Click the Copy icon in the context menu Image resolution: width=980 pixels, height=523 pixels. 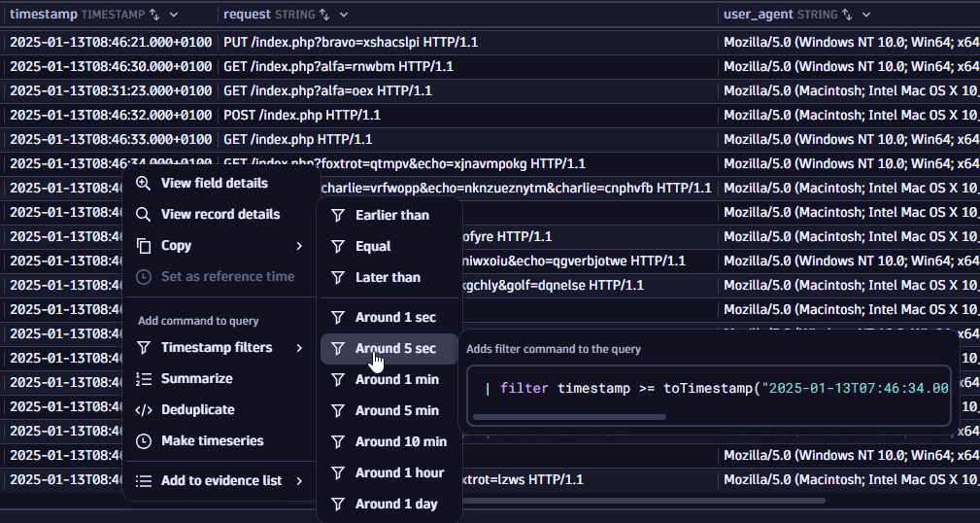pyautogui.click(x=143, y=246)
